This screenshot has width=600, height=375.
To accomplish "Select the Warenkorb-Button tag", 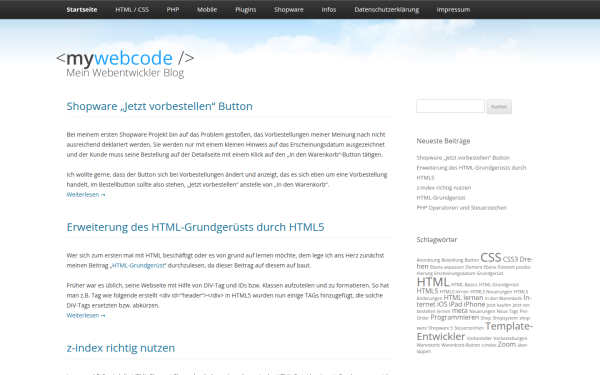I will click(x=460, y=345).
